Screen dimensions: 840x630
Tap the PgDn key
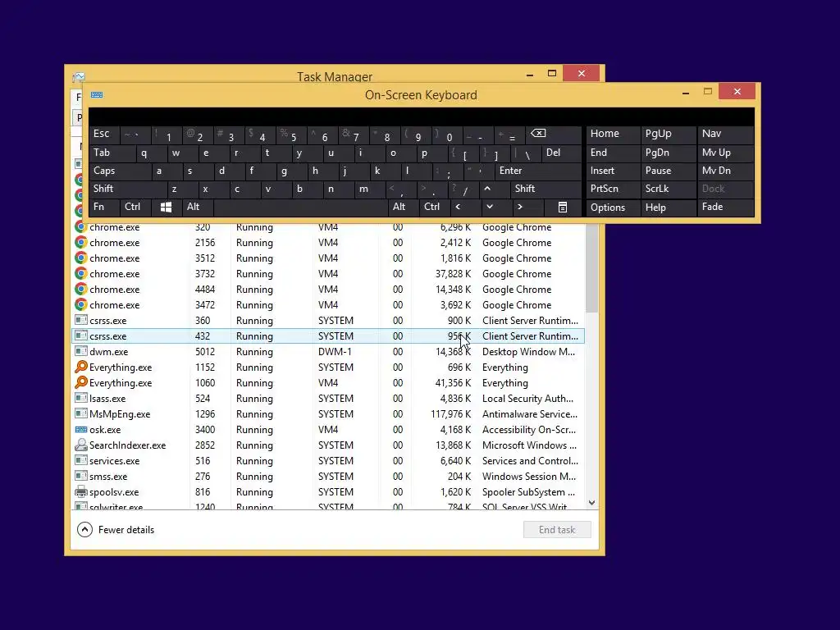point(667,153)
